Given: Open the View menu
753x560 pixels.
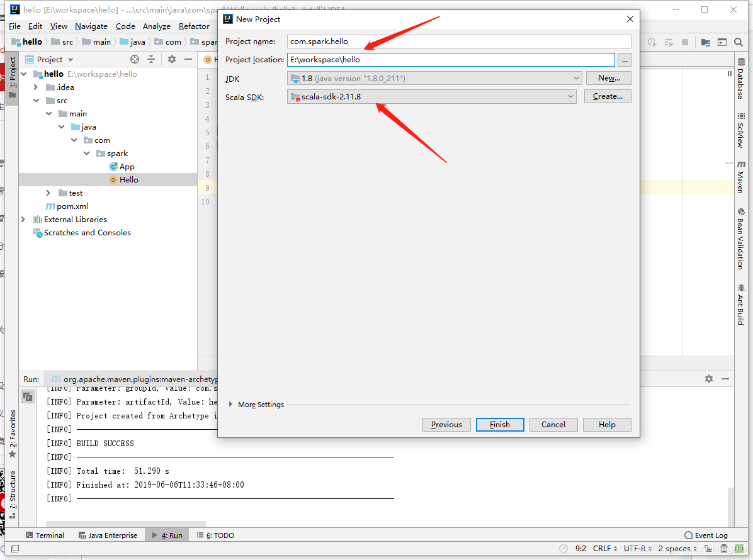Looking at the screenshot, I should (x=59, y=26).
